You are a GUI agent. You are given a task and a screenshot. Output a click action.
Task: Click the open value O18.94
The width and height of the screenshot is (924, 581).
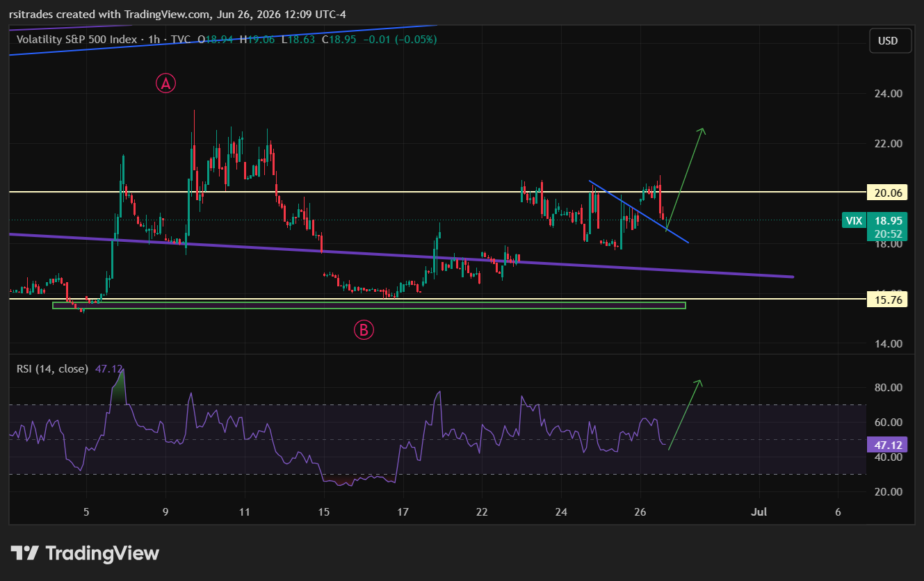217,40
